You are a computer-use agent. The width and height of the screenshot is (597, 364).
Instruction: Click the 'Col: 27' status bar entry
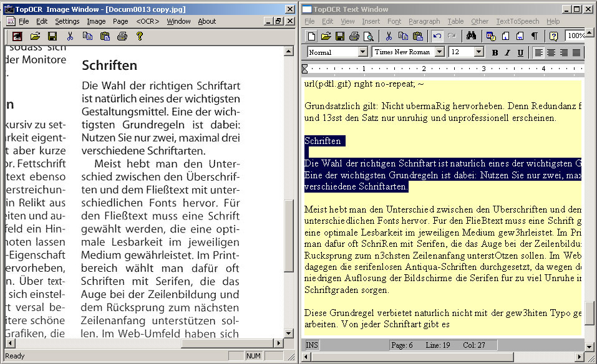point(474,345)
